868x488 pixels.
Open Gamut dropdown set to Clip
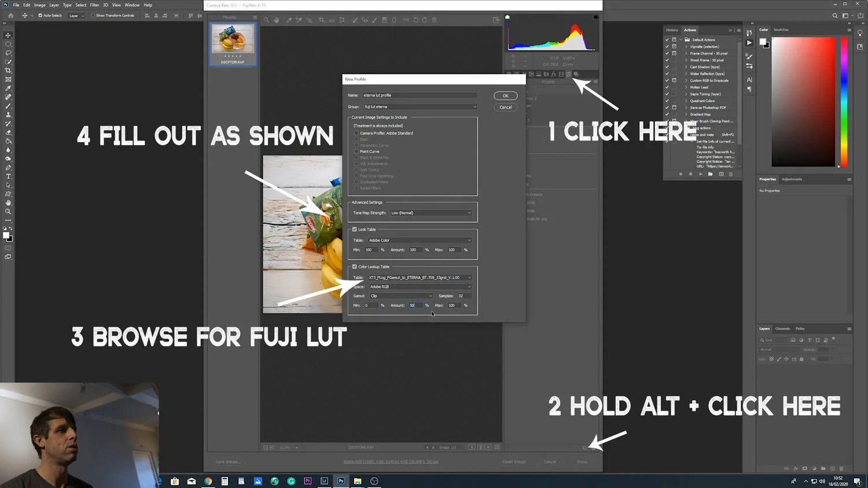pos(400,296)
